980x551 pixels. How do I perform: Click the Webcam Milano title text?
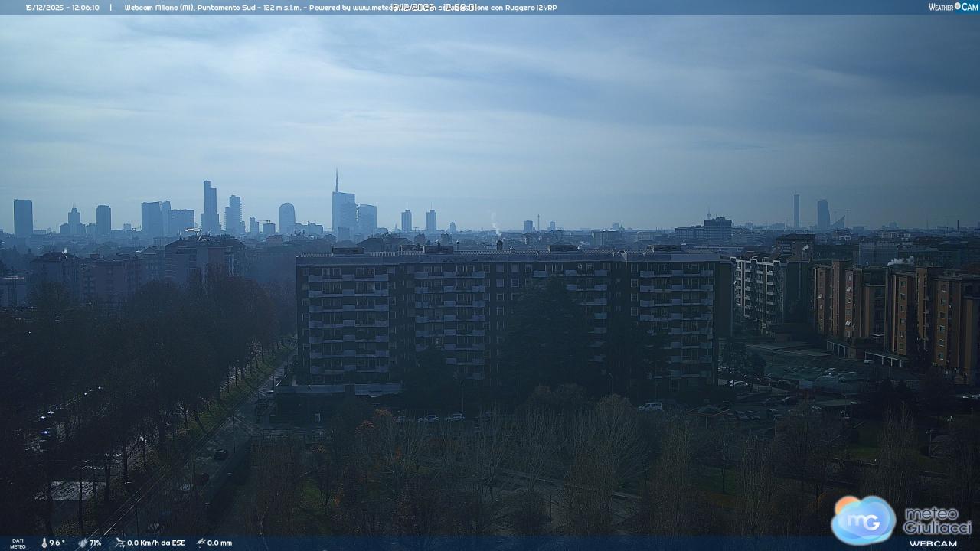(176, 8)
